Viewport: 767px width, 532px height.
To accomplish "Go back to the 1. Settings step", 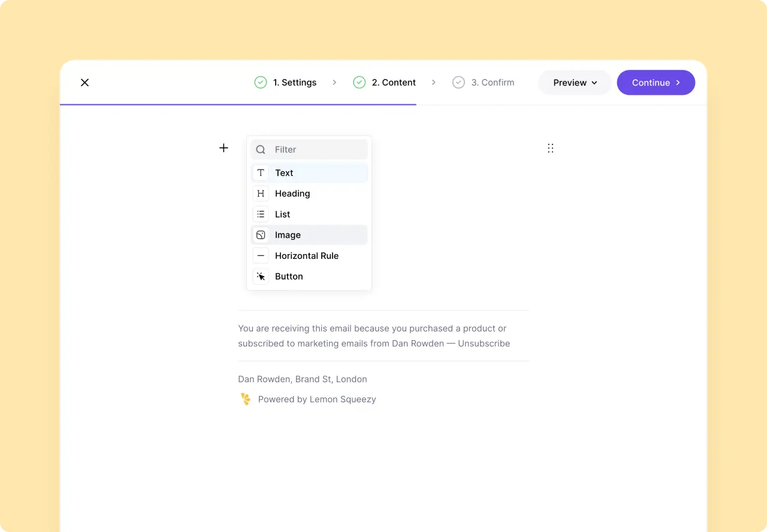I will coord(294,82).
